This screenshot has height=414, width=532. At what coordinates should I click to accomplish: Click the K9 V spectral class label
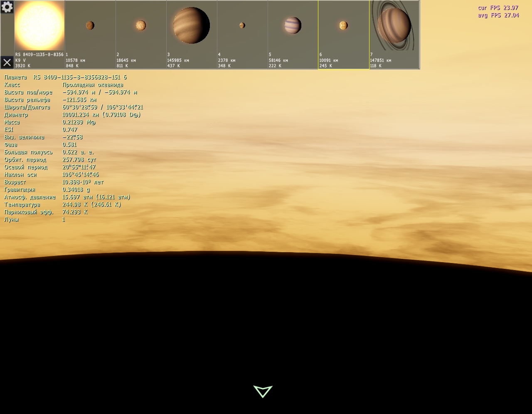(x=20, y=60)
